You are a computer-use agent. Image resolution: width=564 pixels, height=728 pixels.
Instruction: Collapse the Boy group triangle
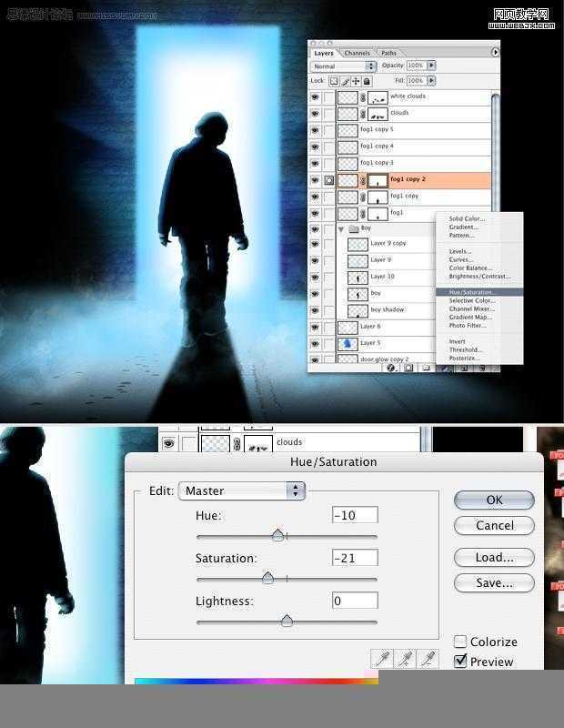[x=341, y=229]
